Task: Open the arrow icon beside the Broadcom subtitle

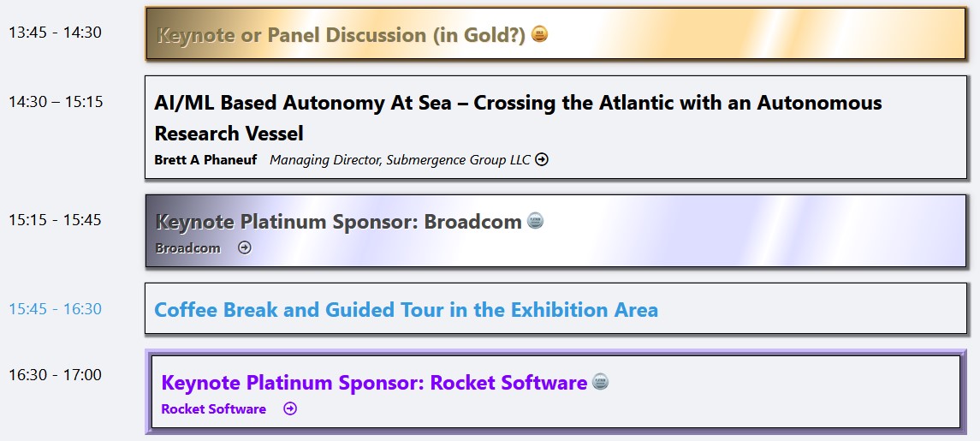Action: coord(245,248)
